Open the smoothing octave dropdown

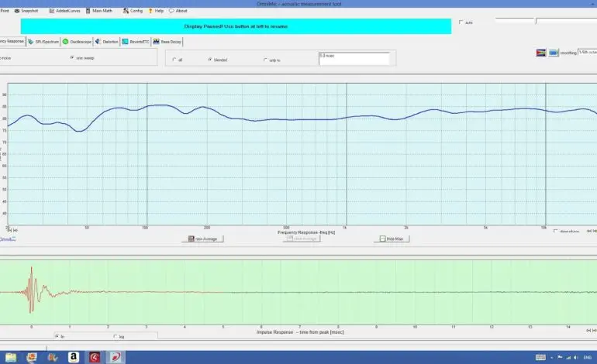(587, 52)
